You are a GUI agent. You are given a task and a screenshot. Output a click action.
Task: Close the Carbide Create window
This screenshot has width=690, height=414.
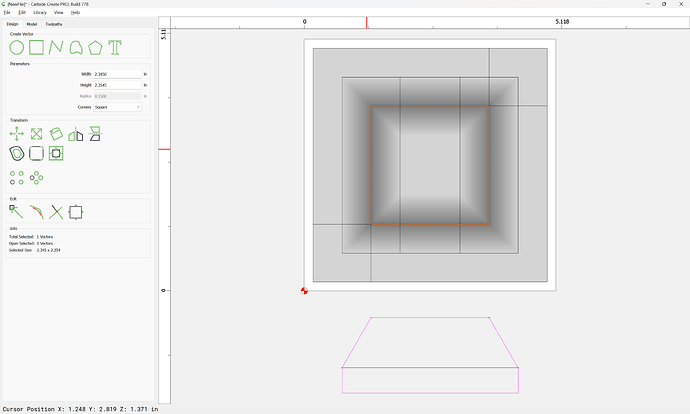click(x=681, y=4)
